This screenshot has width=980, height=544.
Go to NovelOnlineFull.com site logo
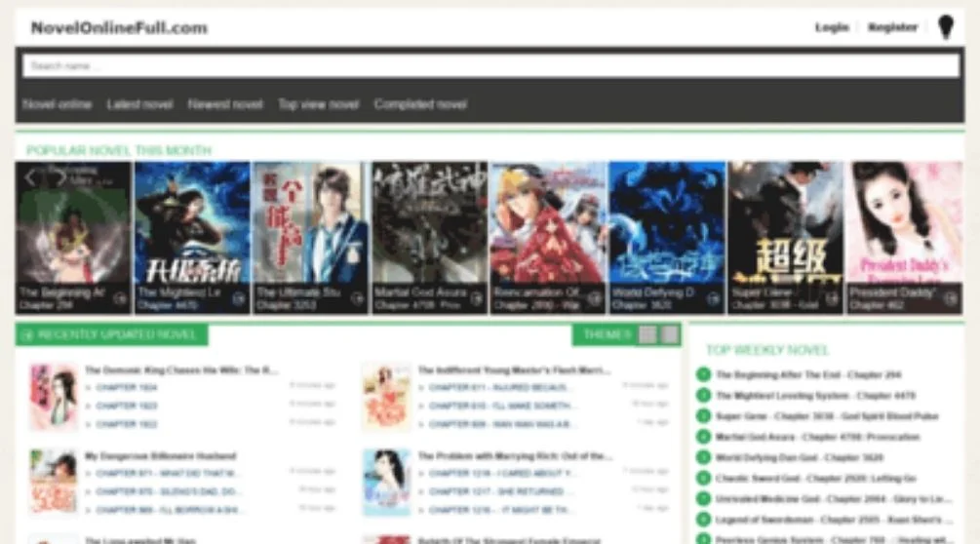(119, 27)
